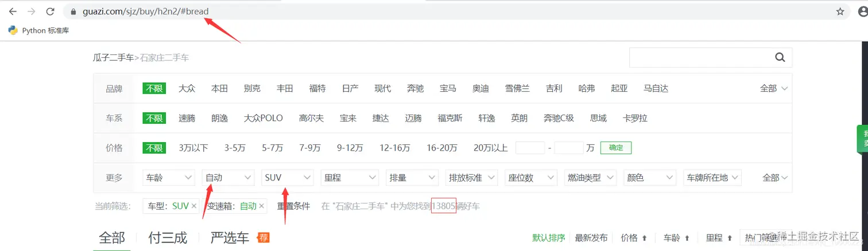868x251 pixels.
Task: Expand 全部 in the 品牌 row
Action: tap(774, 88)
